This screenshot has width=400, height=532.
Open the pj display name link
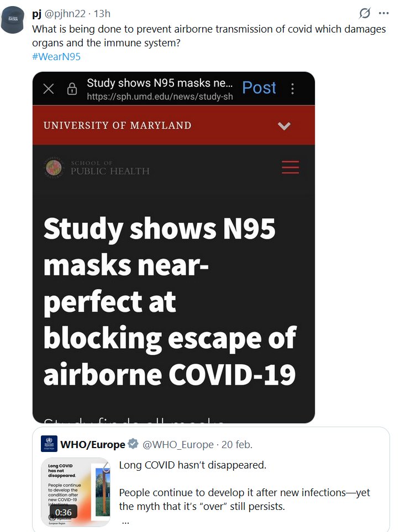pyautogui.click(x=37, y=13)
